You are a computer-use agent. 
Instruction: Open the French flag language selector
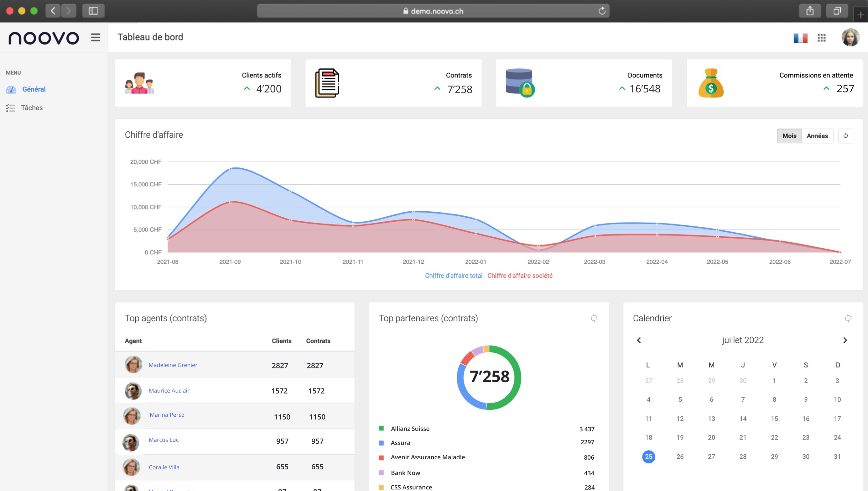[800, 38]
